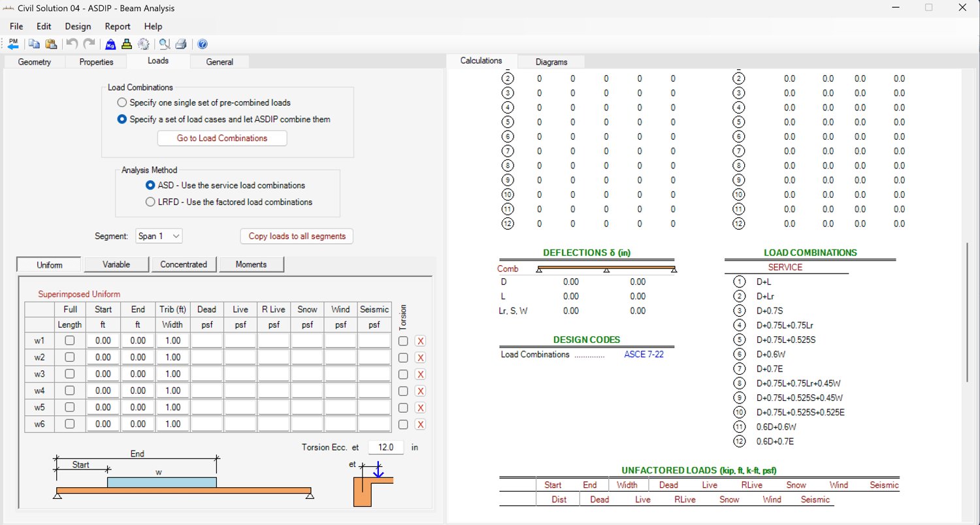Delete load row w6 with red X

pyautogui.click(x=420, y=424)
